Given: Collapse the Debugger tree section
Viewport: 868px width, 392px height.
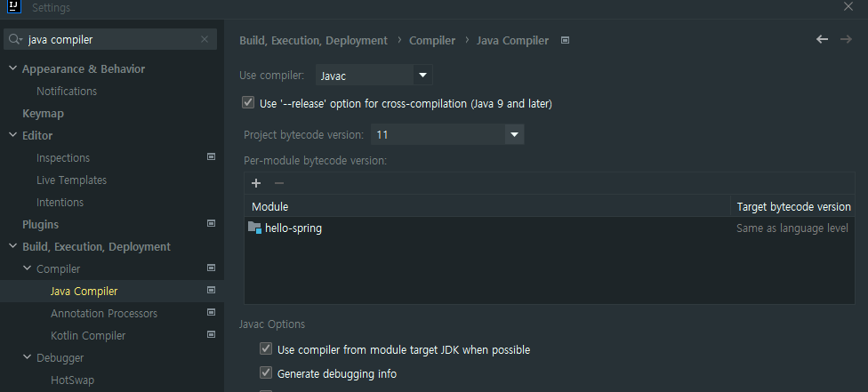Looking at the screenshot, I should tap(27, 357).
